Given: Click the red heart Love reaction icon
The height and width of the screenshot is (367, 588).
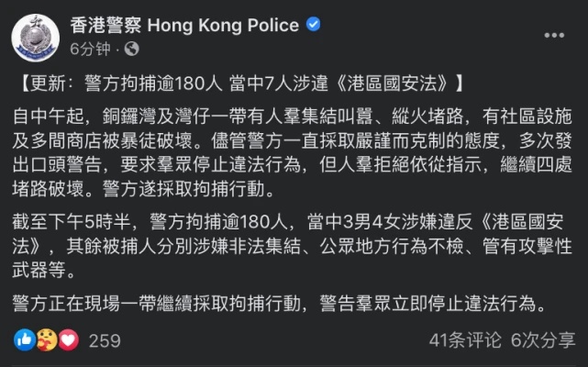Looking at the screenshot, I should 68,340.
